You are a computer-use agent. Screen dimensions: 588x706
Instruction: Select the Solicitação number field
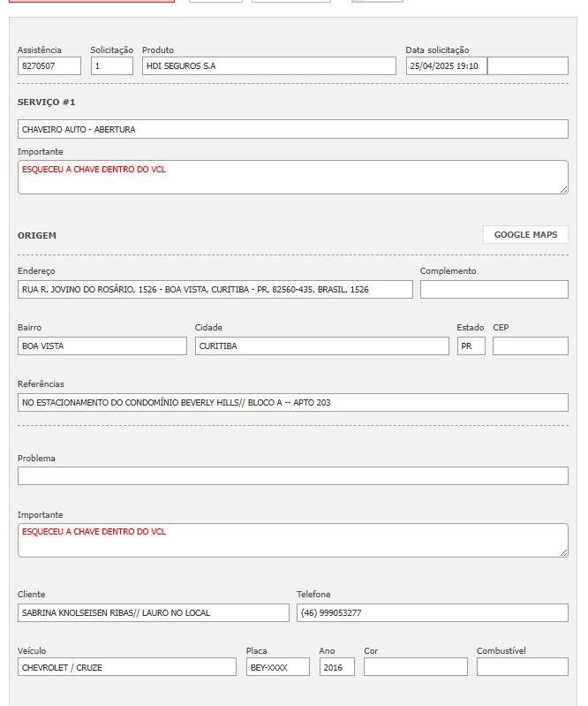(112, 66)
